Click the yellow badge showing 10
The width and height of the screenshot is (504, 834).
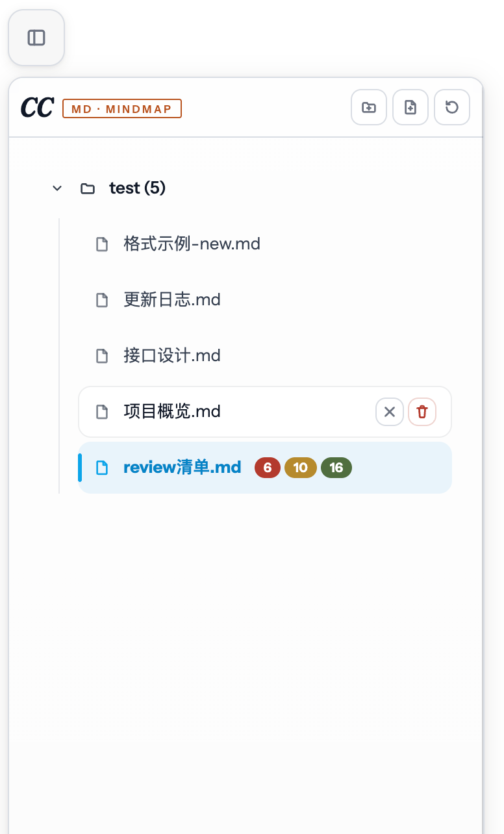tap(301, 468)
